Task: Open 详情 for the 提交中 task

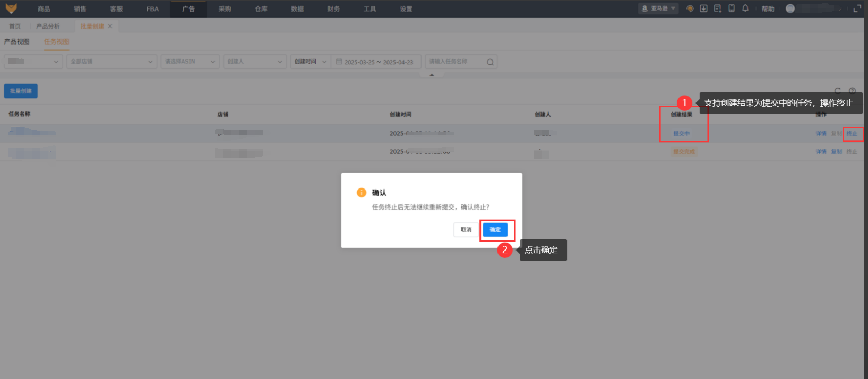Action: tap(821, 133)
